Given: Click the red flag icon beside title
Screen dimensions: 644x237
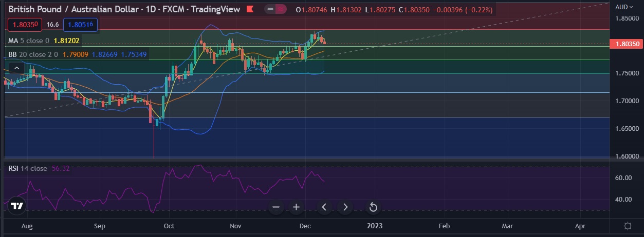Looking at the screenshot, I should click(250, 9).
